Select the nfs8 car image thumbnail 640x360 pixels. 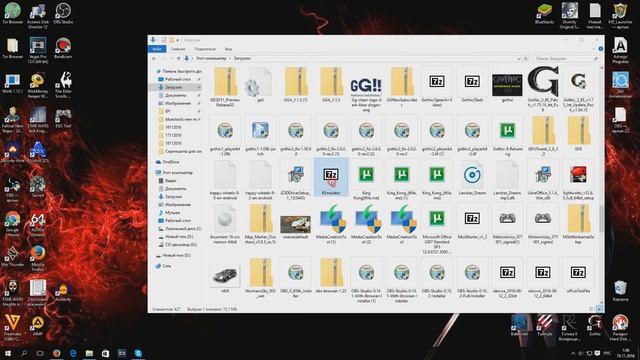pos(225,278)
